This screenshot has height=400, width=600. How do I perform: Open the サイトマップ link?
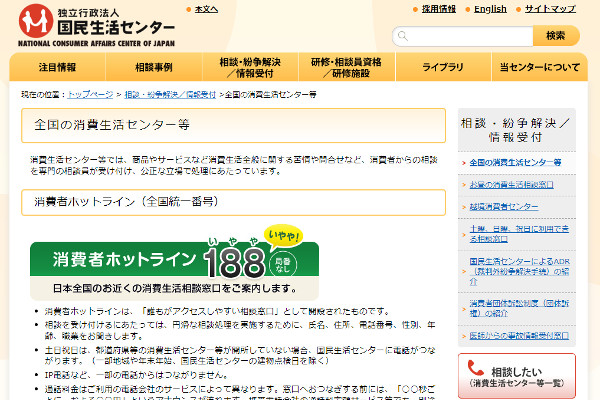click(x=550, y=9)
